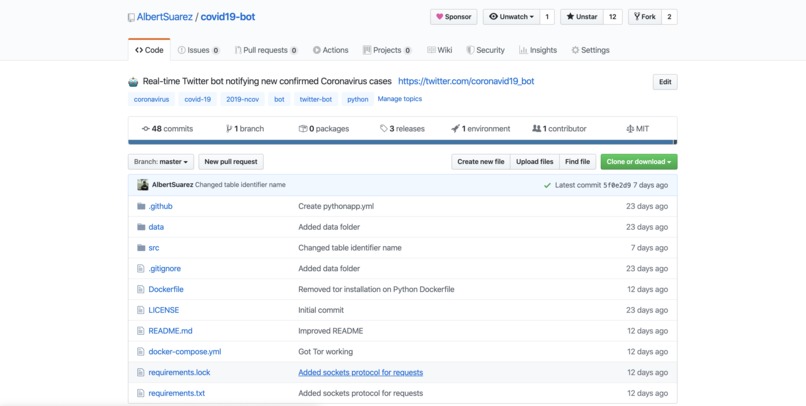Open docker-compose.yml

[x=185, y=352]
